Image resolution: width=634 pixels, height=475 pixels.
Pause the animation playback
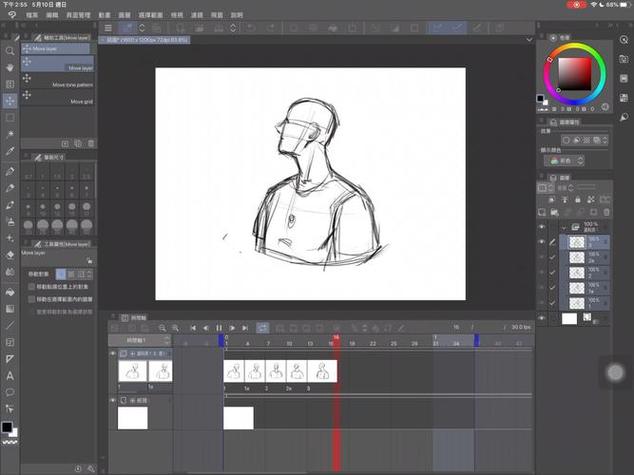219,328
